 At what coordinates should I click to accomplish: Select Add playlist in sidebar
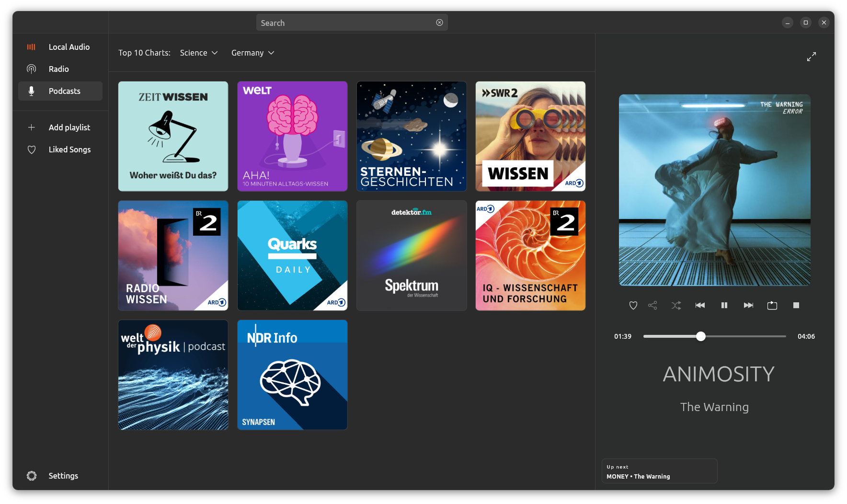click(x=60, y=127)
